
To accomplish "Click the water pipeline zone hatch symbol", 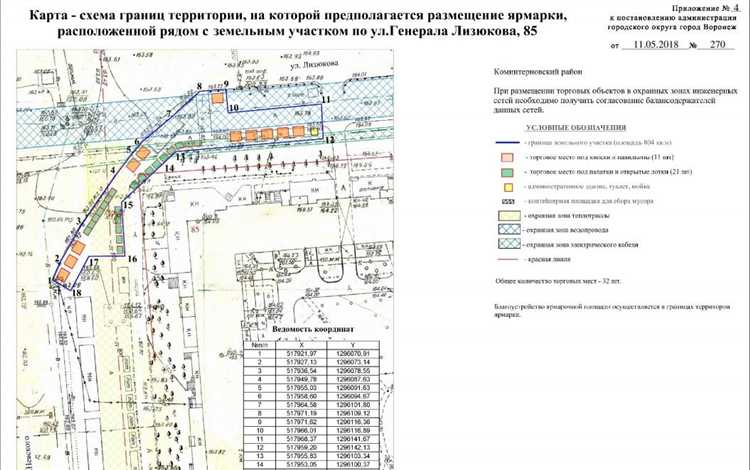I will coord(508,230).
